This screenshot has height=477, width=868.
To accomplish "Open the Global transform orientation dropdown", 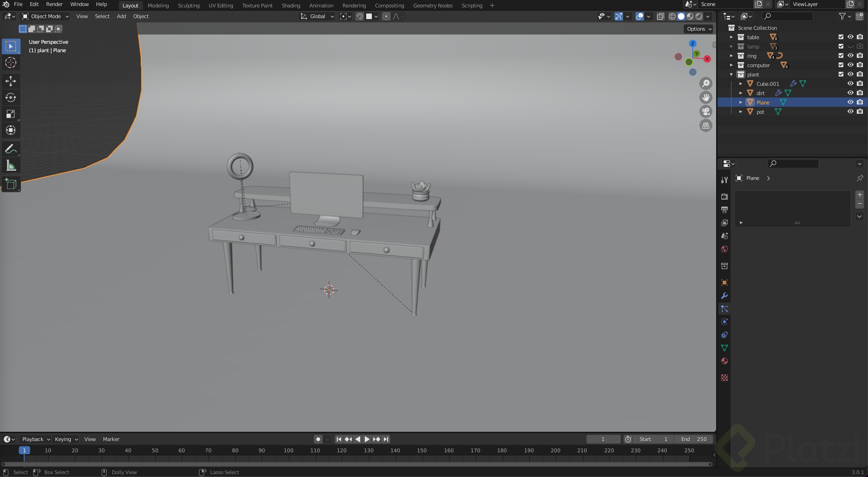I will [317, 16].
